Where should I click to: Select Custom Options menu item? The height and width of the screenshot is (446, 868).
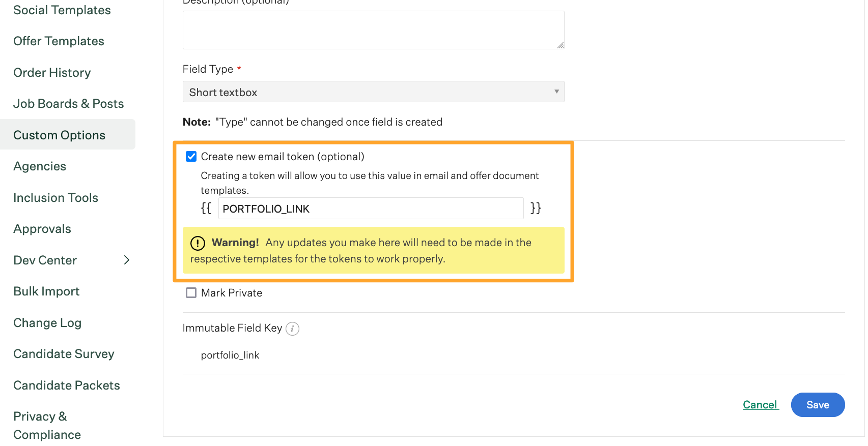59,135
